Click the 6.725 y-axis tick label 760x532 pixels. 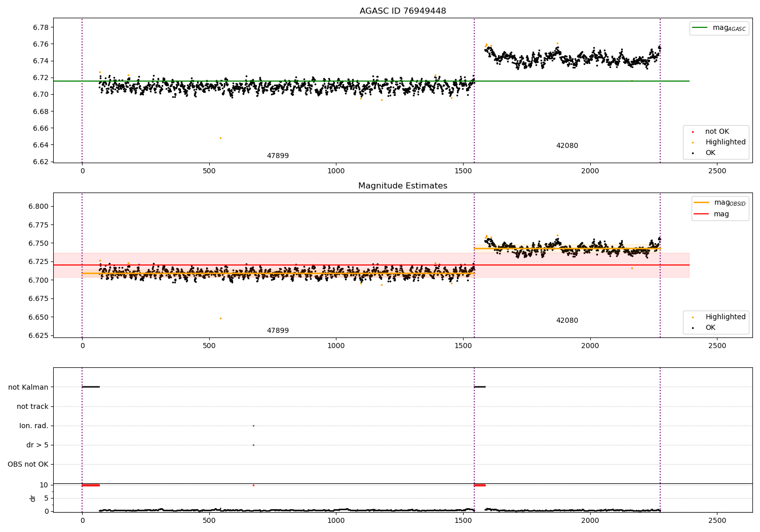click(x=39, y=262)
